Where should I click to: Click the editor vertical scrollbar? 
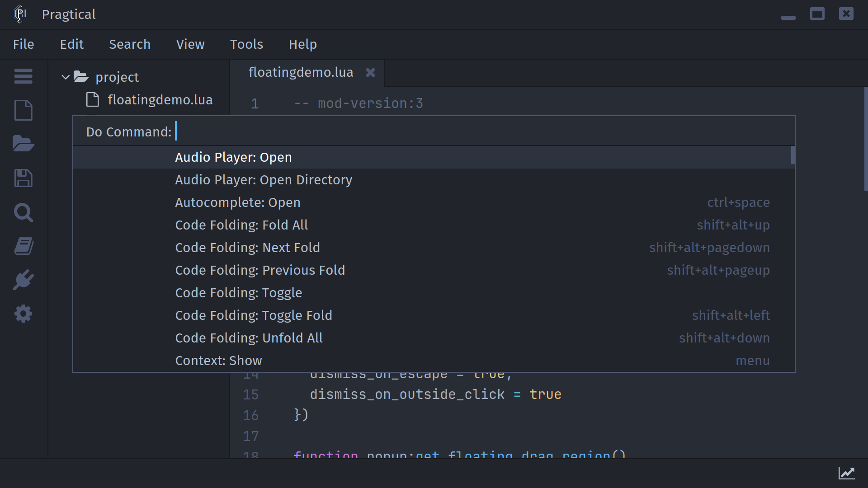[866, 139]
